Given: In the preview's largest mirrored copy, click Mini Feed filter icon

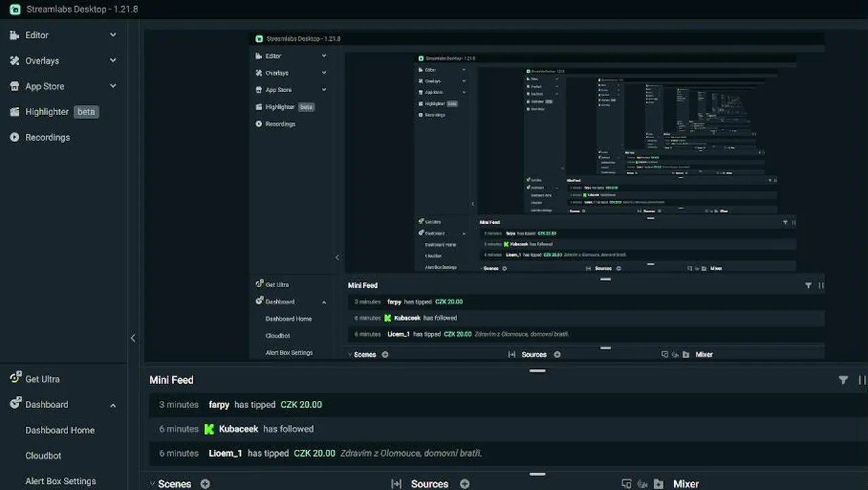Looking at the screenshot, I should coord(808,286).
